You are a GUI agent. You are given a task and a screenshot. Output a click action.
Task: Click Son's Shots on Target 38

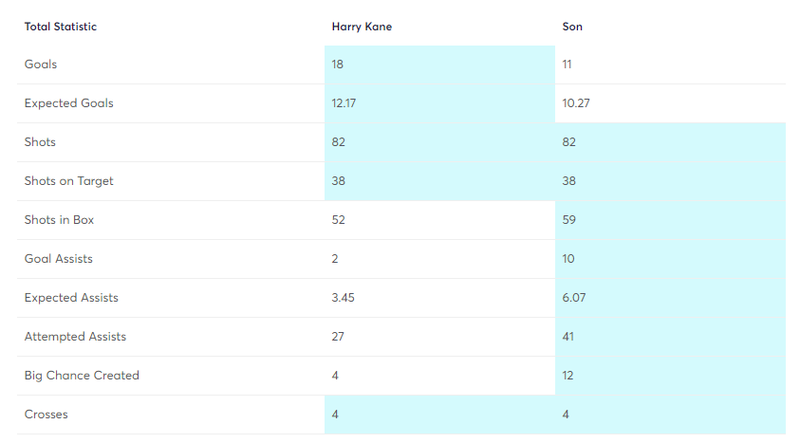[569, 181]
